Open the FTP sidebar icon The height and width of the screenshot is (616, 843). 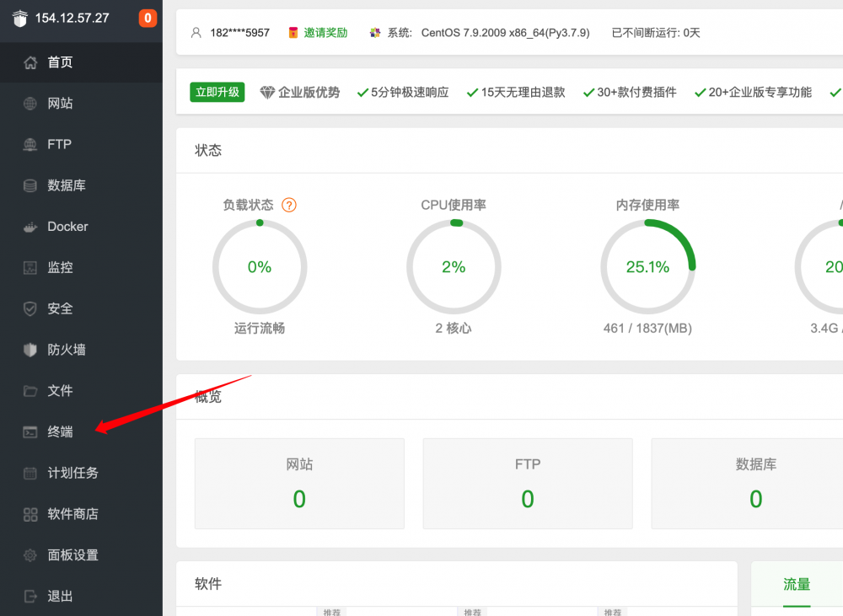coord(30,144)
